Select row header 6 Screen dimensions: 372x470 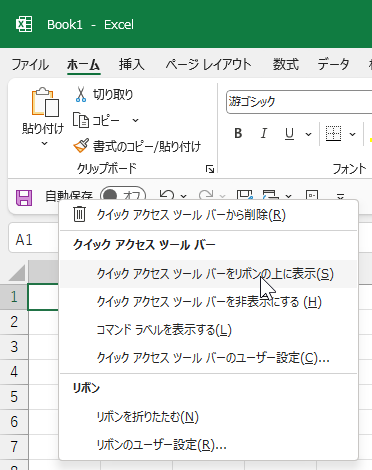(14, 422)
